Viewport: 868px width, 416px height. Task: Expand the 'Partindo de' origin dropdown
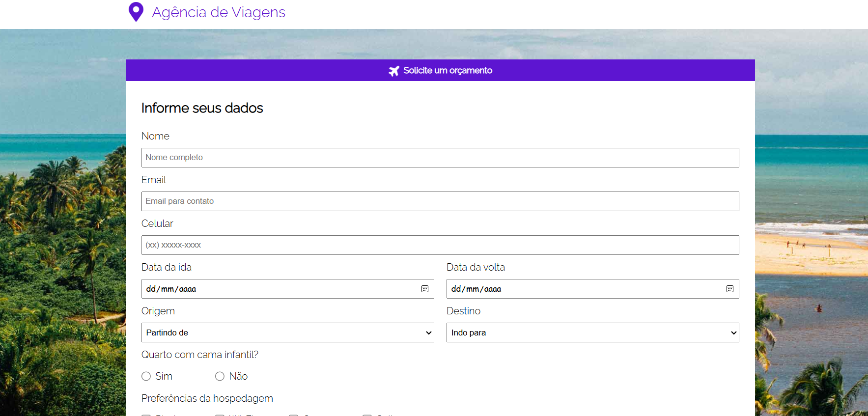coord(288,333)
